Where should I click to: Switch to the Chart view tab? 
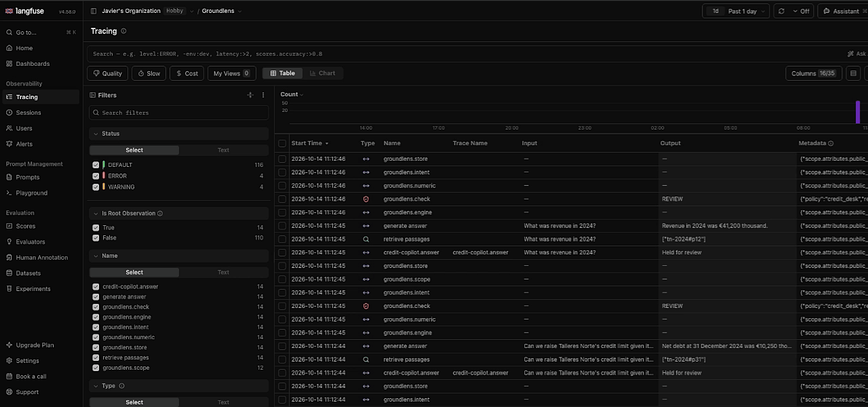(x=322, y=73)
